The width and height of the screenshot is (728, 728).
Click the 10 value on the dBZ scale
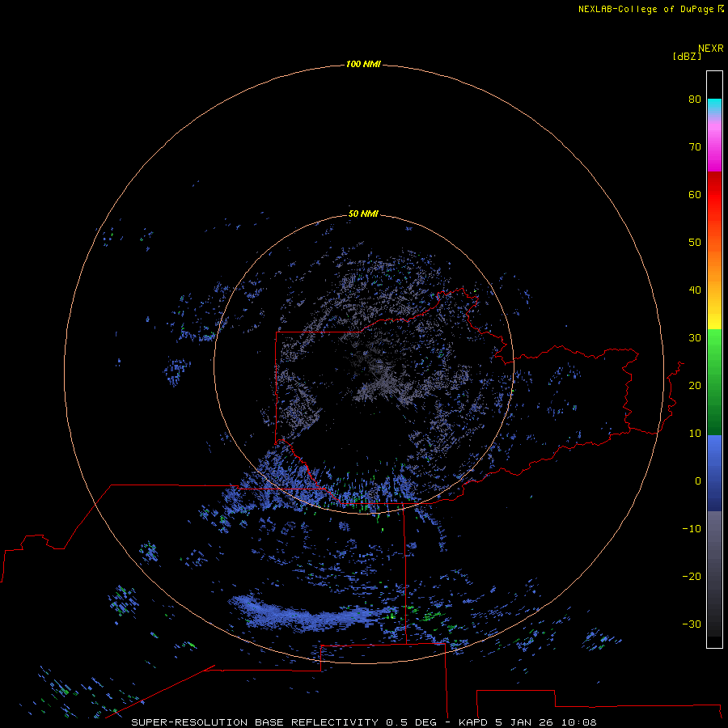pyautogui.click(x=695, y=434)
